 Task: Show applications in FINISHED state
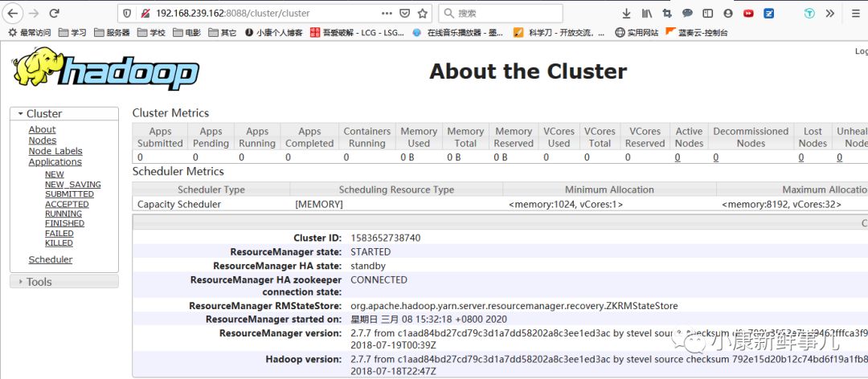(x=65, y=223)
